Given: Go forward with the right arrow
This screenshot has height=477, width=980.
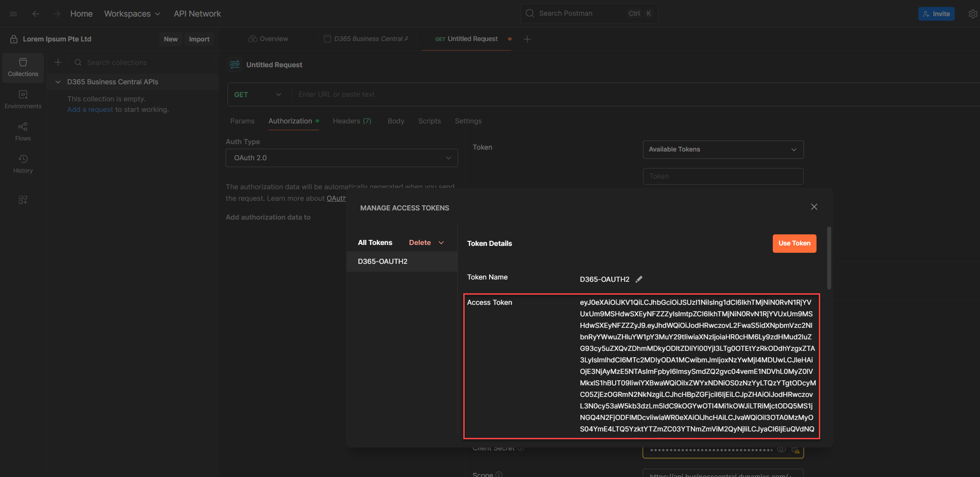Looking at the screenshot, I should coord(56,14).
